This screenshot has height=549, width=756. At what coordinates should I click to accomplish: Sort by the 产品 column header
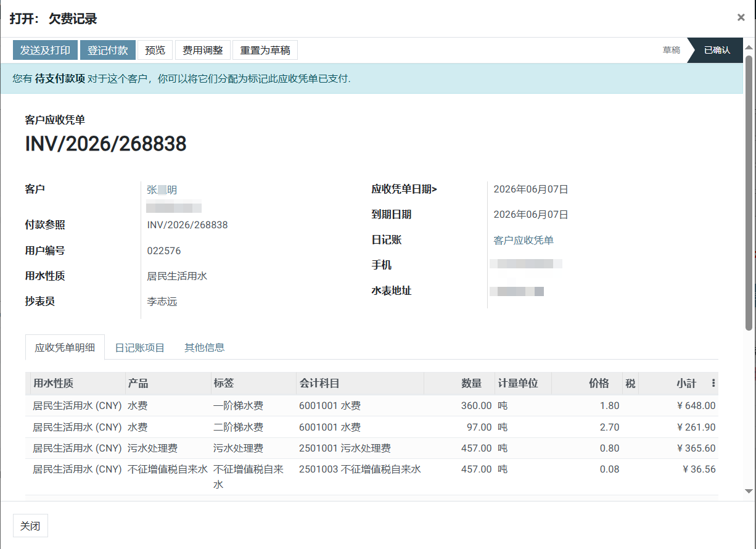pyautogui.click(x=168, y=383)
